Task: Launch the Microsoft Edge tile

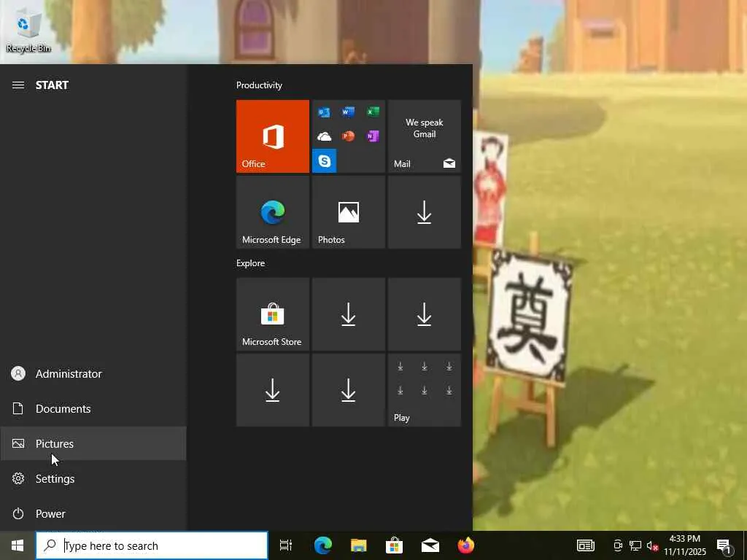Action: point(273,212)
